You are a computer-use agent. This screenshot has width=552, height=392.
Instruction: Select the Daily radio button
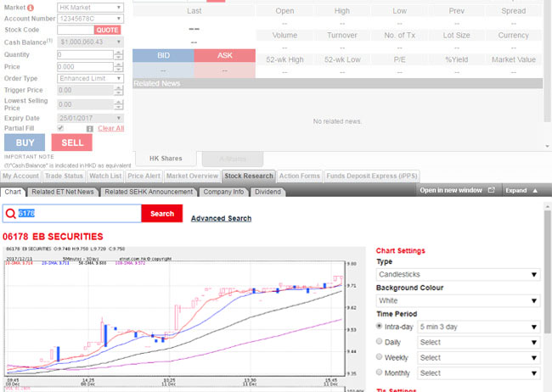click(x=379, y=341)
